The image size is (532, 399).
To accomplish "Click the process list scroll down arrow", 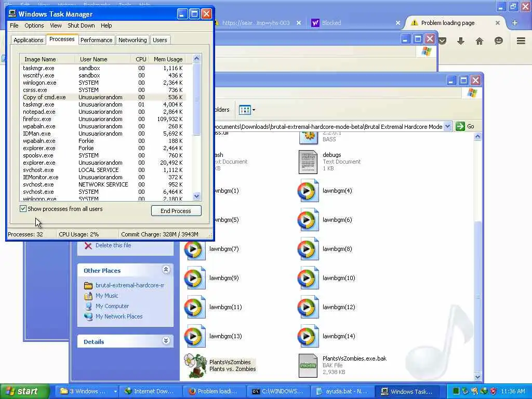I will 197,196.
